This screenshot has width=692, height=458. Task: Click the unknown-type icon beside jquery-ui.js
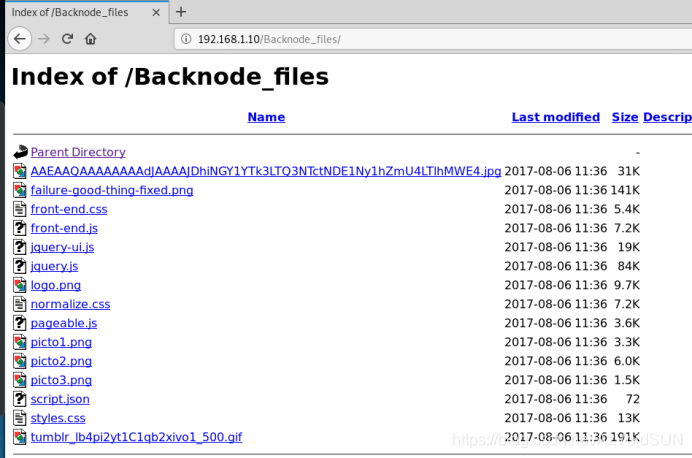pos(20,247)
